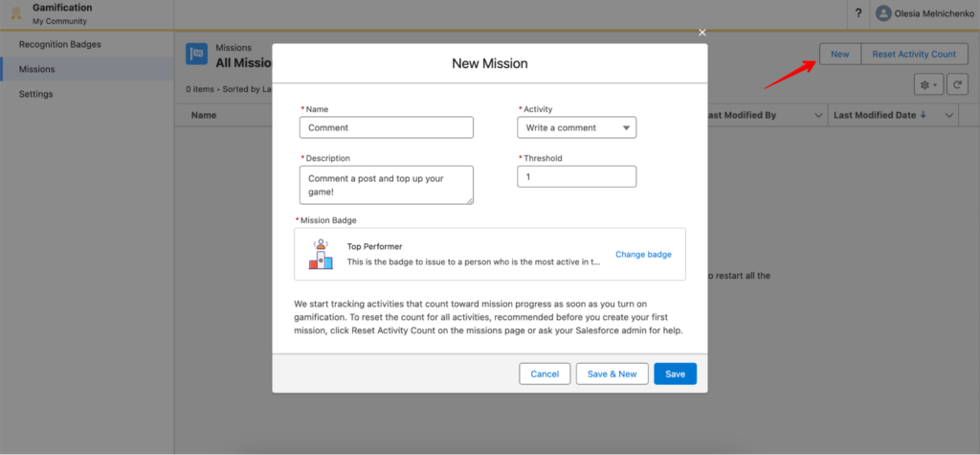
Task: Click the Save button
Action: (x=675, y=374)
